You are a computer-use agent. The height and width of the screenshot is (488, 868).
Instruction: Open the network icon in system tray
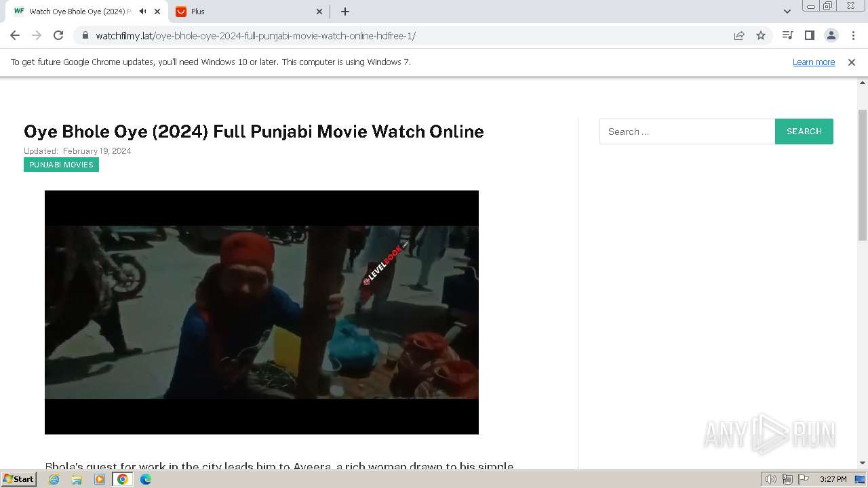[787, 479]
